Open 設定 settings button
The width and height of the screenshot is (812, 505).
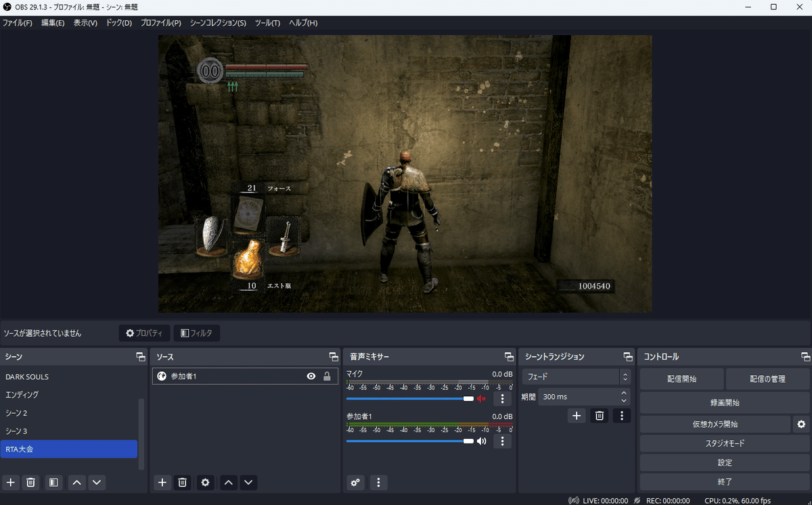[x=725, y=463]
